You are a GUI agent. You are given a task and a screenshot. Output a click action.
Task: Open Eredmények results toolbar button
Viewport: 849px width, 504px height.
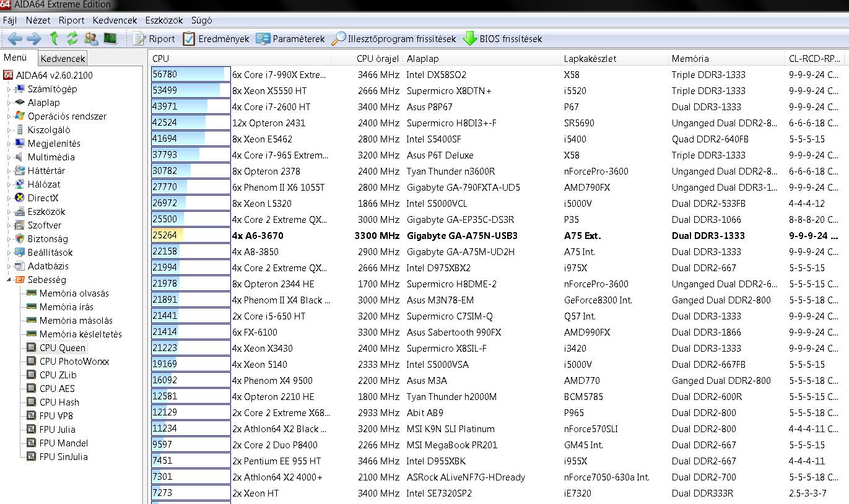click(216, 38)
